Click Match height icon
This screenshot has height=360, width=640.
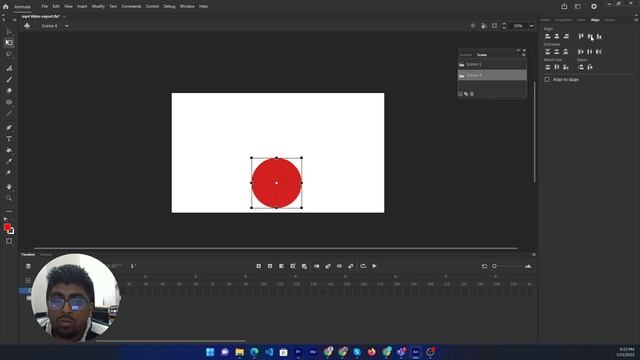pyautogui.click(x=557, y=67)
